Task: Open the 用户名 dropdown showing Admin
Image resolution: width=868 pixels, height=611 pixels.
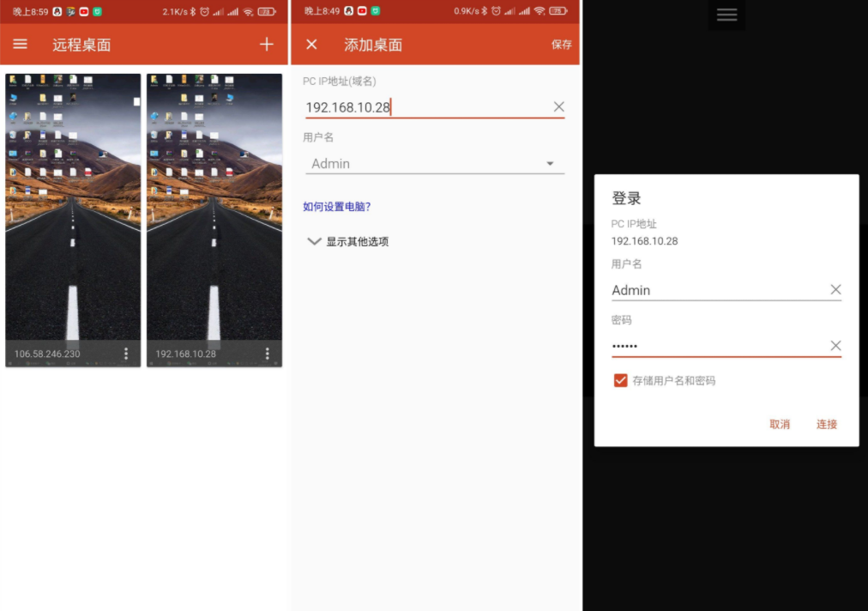Action: (x=550, y=163)
